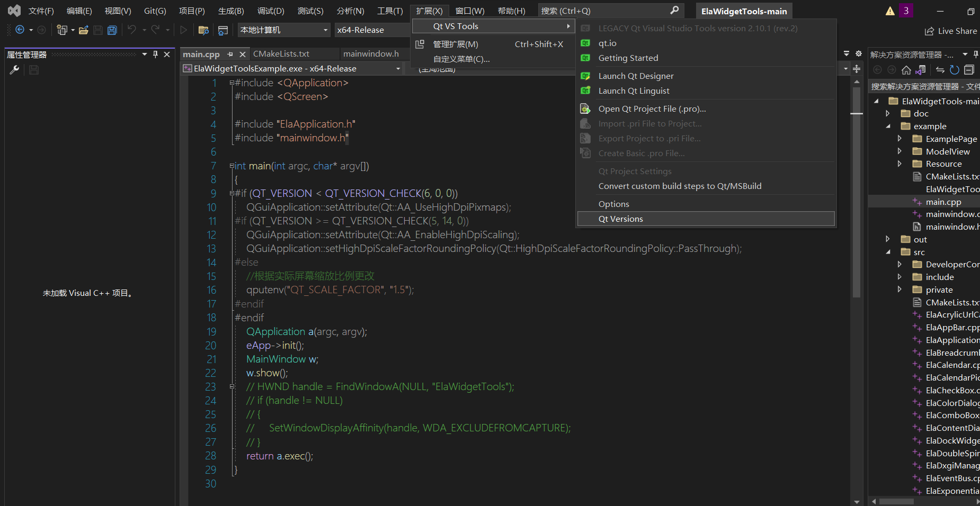Viewport: 980px width, 506px height.
Task: Switch to CMakeLists.txt tab
Action: pos(281,54)
